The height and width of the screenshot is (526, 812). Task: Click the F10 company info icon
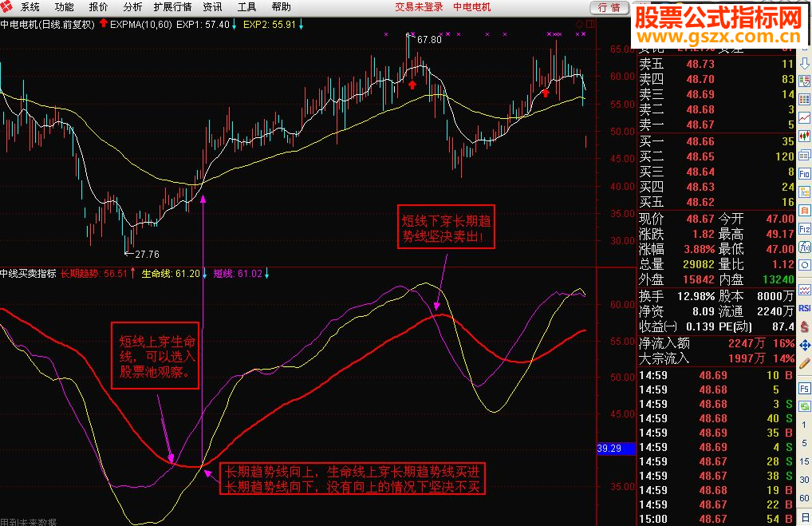tap(804, 174)
